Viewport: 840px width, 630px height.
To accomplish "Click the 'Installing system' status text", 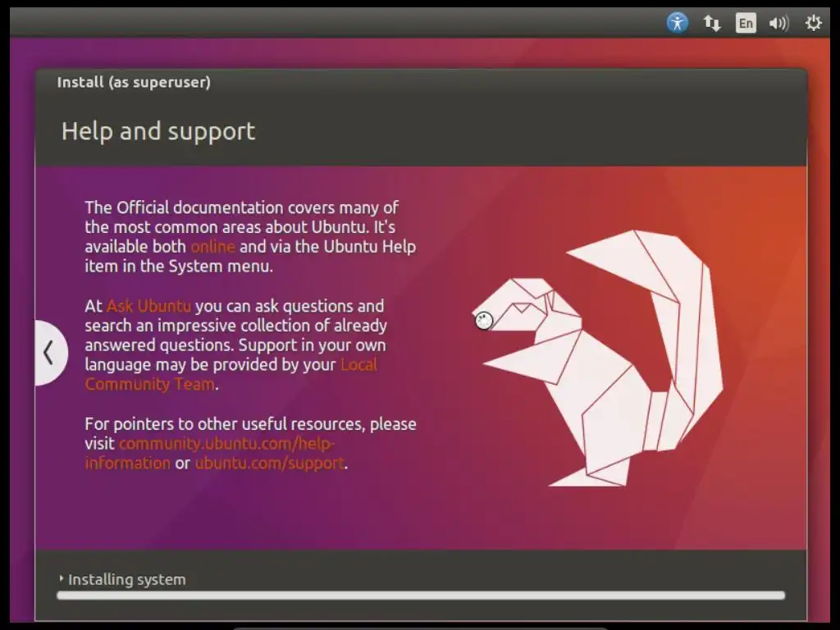I will (x=127, y=580).
